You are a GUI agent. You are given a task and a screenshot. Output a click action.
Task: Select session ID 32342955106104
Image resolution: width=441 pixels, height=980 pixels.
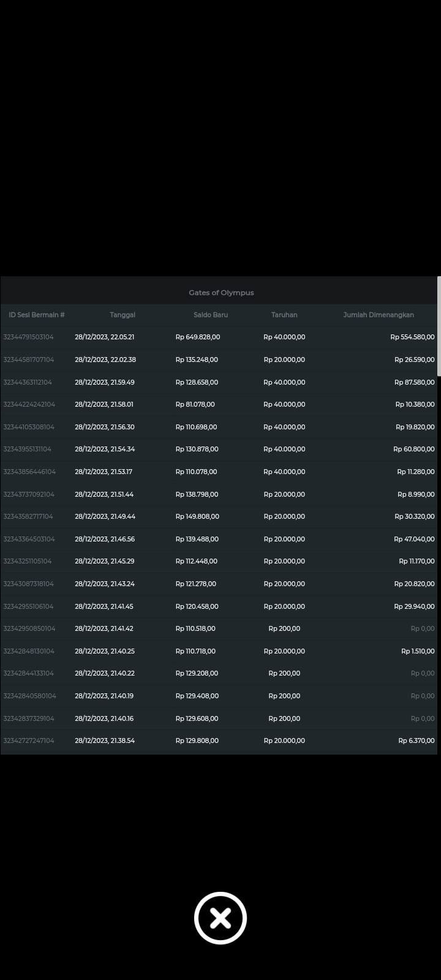click(28, 606)
